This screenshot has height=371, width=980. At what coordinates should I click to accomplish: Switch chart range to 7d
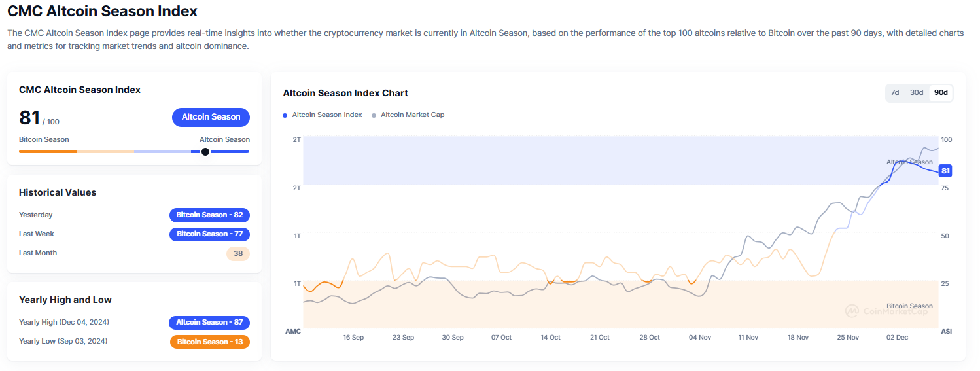coord(895,93)
